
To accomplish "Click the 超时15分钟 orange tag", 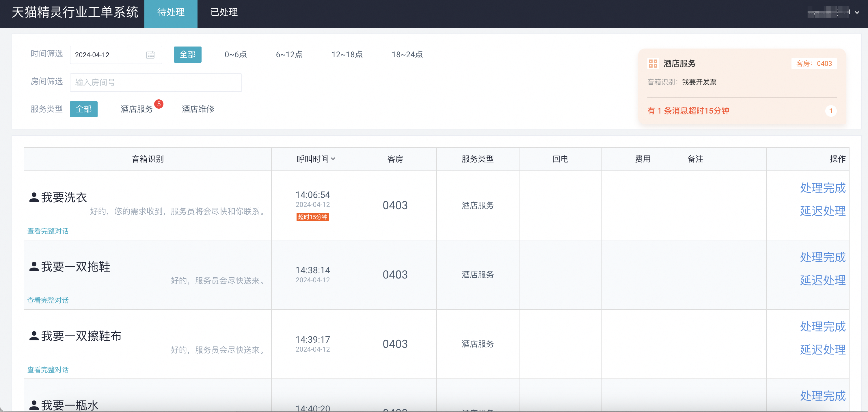I will [x=312, y=217].
